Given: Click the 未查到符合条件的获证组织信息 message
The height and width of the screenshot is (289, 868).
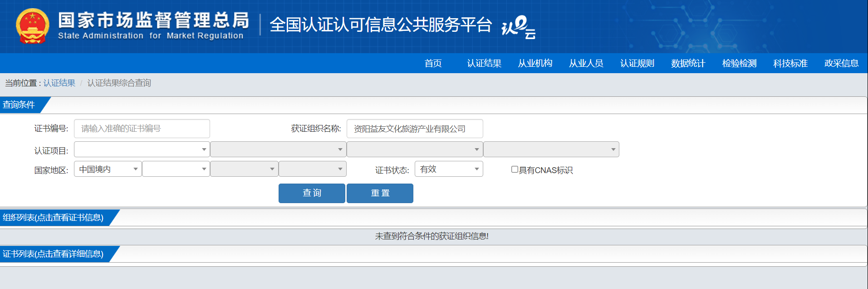Looking at the screenshot, I should tap(432, 236).
